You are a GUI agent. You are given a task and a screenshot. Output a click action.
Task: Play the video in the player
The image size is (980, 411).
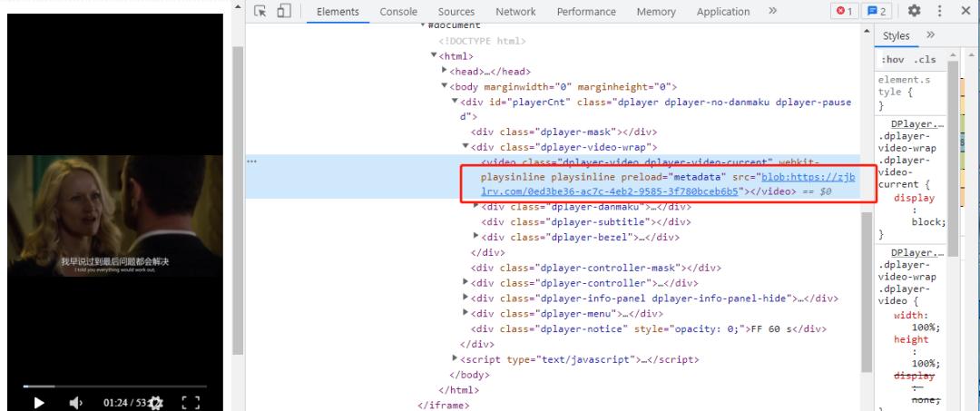(39, 403)
